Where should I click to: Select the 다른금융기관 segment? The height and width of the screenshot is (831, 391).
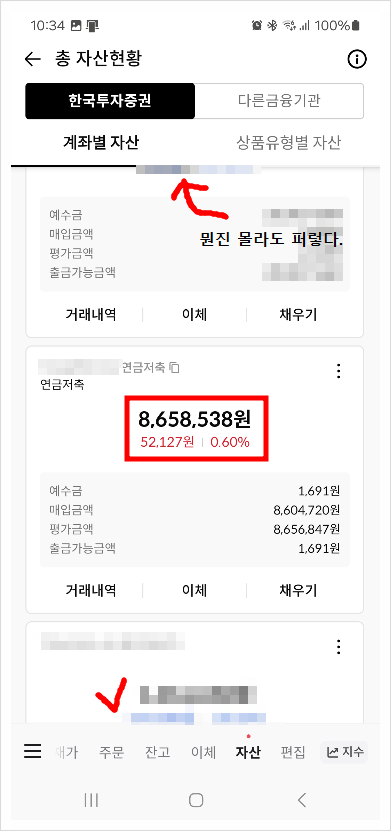click(279, 101)
